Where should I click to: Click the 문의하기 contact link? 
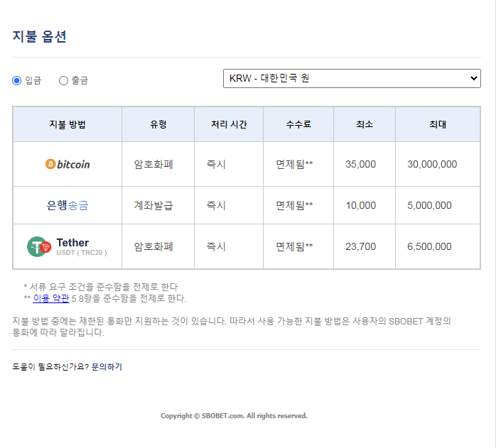point(107,367)
